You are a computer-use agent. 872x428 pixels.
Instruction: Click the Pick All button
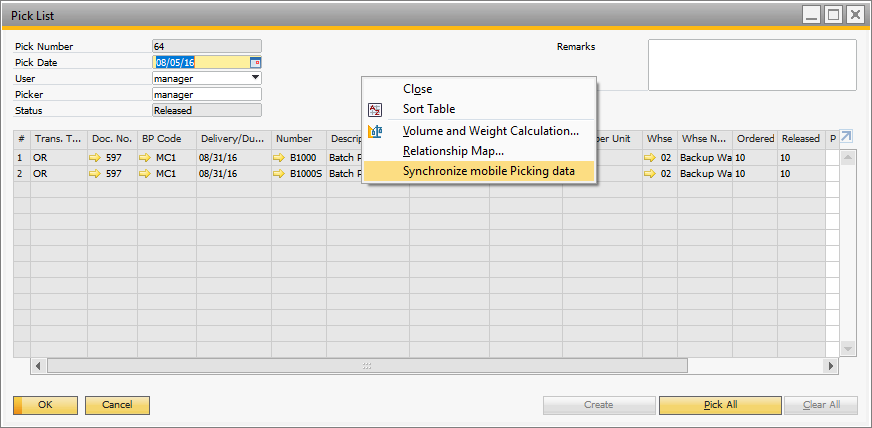[x=719, y=405]
